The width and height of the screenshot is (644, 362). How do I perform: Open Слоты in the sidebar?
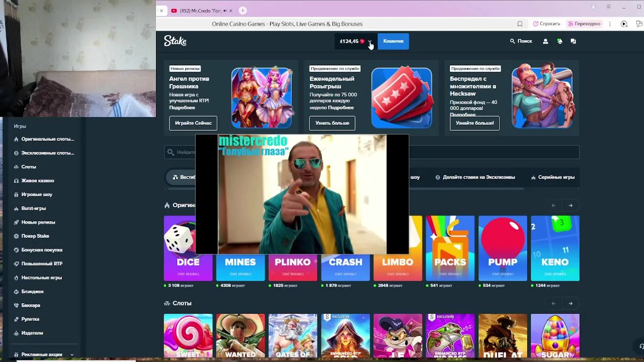25,167
